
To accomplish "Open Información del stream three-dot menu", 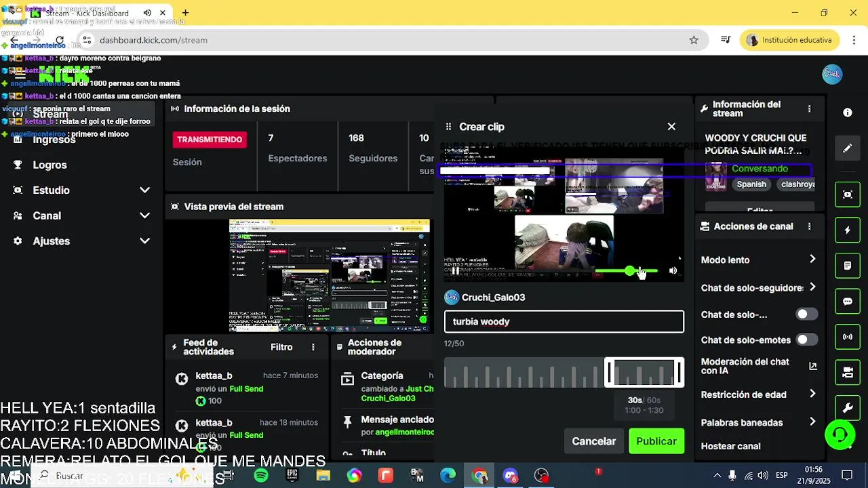I will tap(809, 109).
